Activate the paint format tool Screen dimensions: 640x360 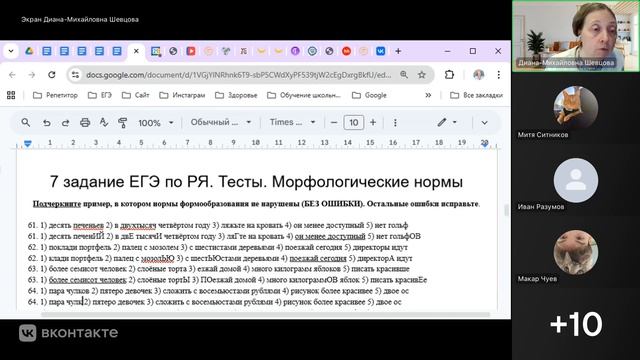tap(122, 122)
